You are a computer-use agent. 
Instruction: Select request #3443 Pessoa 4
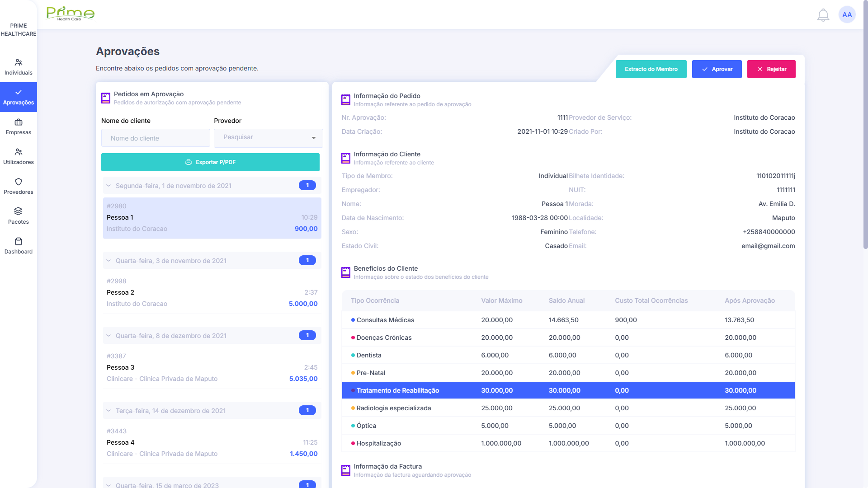212,443
